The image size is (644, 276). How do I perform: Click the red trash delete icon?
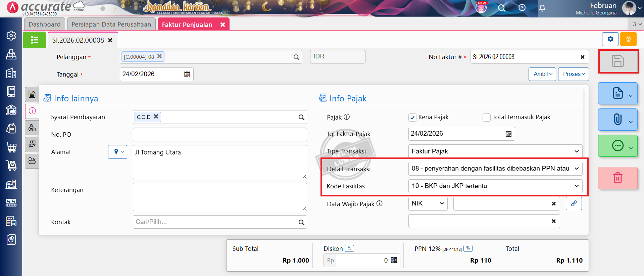pos(617,178)
